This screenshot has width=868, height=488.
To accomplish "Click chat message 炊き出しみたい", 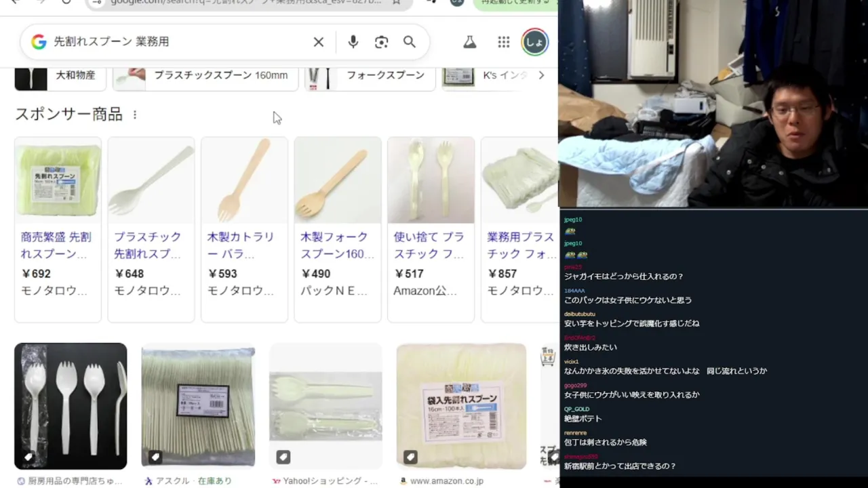I will (591, 348).
